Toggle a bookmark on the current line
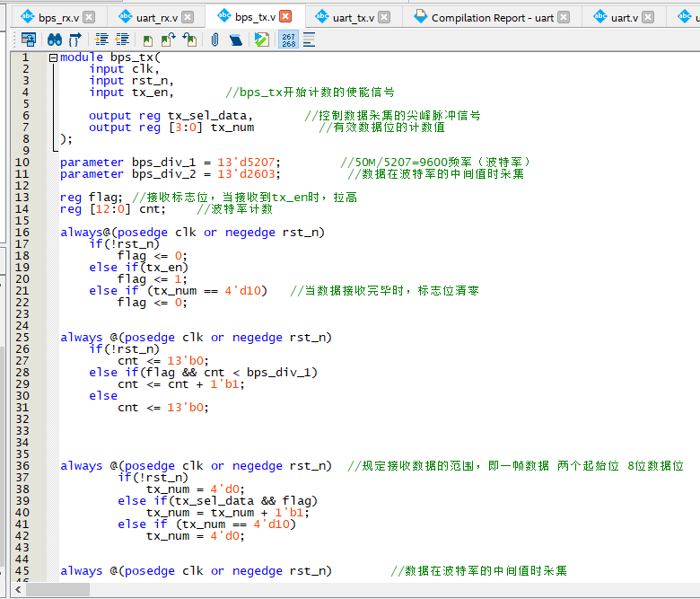Screen dimensions: 700x599 pyautogui.click(x=148, y=40)
